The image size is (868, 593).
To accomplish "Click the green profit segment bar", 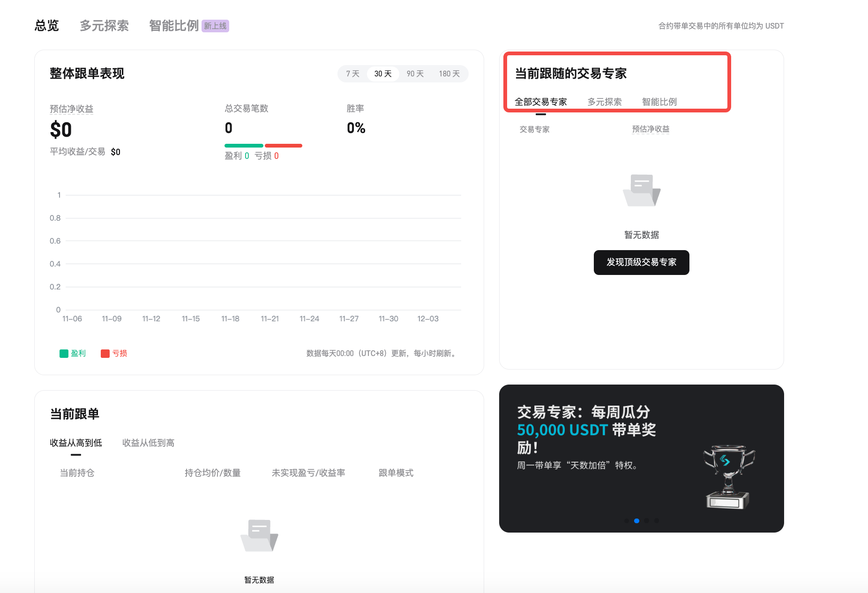I will [x=244, y=146].
